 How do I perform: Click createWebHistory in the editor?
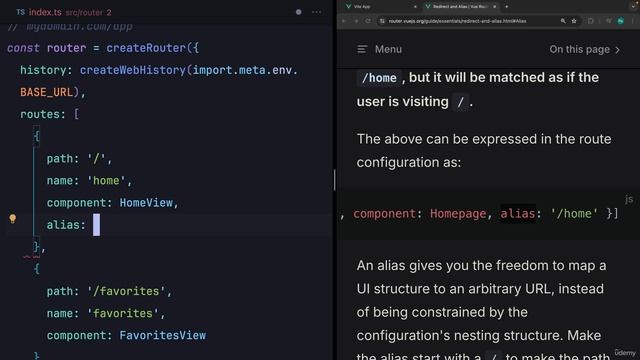click(x=133, y=70)
